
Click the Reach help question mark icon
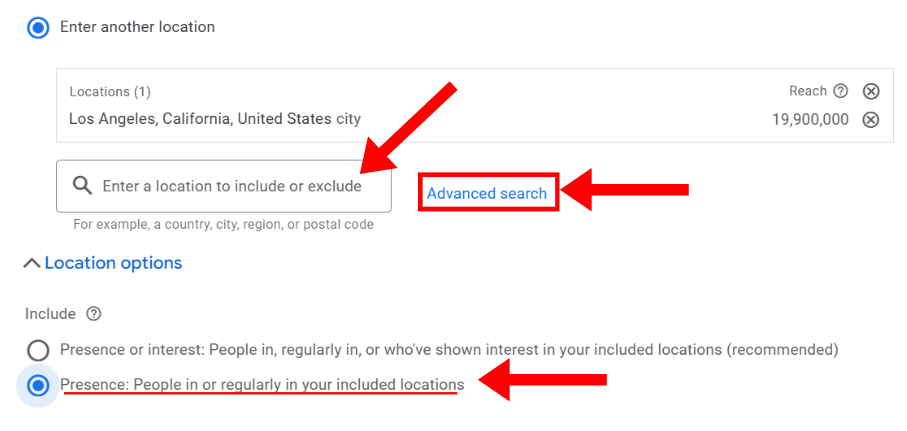pyautogui.click(x=841, y=91)
